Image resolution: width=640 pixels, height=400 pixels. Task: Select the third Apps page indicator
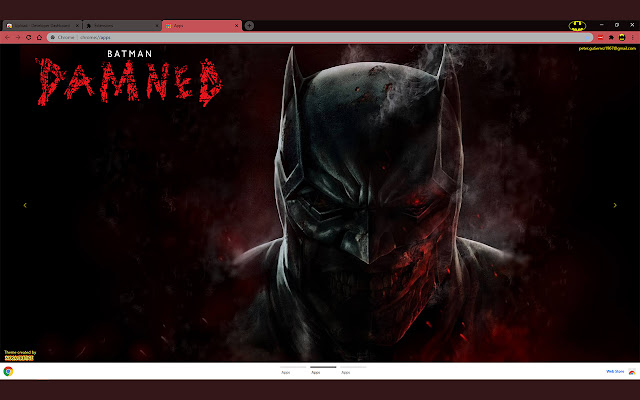pyautogui.click(x=353, y=370)
